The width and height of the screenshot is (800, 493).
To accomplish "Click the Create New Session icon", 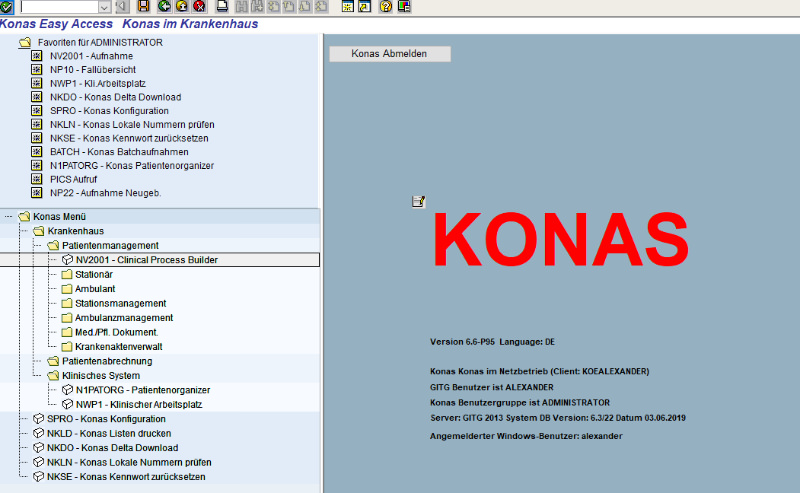I will click(347, 6).
